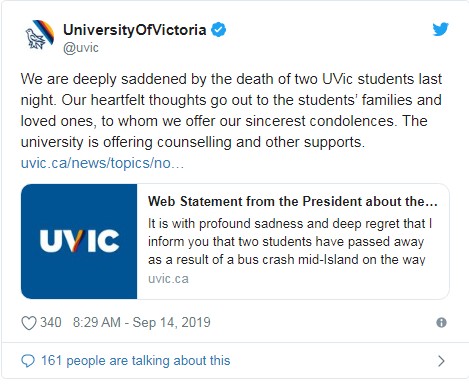Click the 340 likes count
Image resolution: width=469 pixels, height=385 pixels.
pos(51,322)
